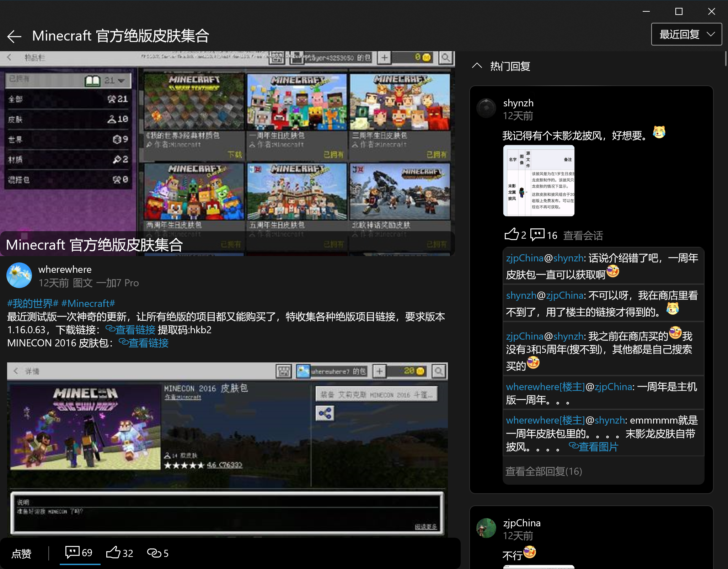Switch to the comments tab showing 69
Viewport: 728px width, 569px height.
coord(79,553)
